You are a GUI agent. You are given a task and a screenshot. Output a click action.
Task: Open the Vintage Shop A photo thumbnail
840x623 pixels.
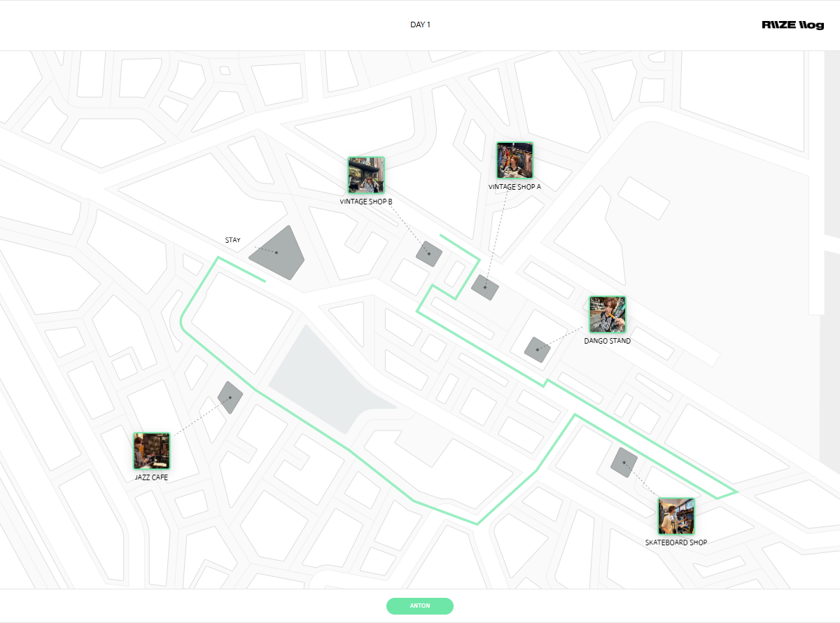(x=515, y=160)
